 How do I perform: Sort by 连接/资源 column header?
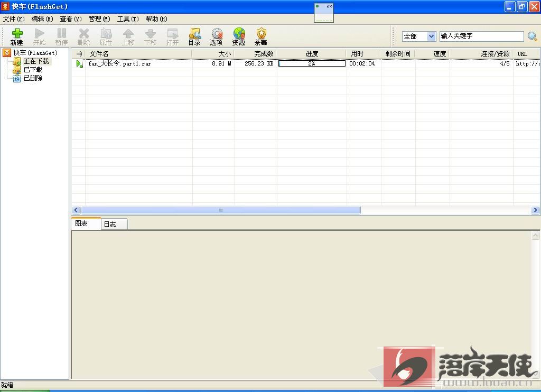[481, 54]
